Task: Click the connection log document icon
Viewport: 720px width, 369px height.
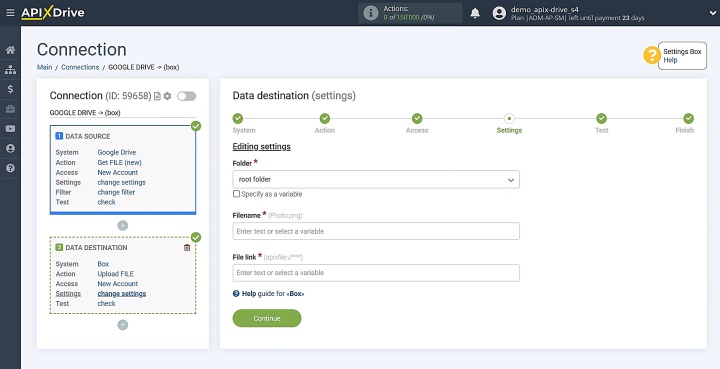Action: pos(157,96)
